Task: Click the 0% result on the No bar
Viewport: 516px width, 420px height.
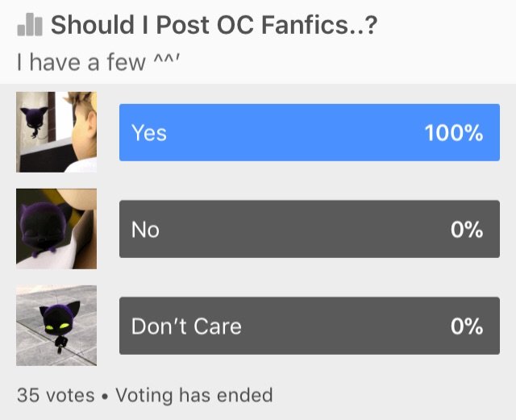Action: pos(467,230)
